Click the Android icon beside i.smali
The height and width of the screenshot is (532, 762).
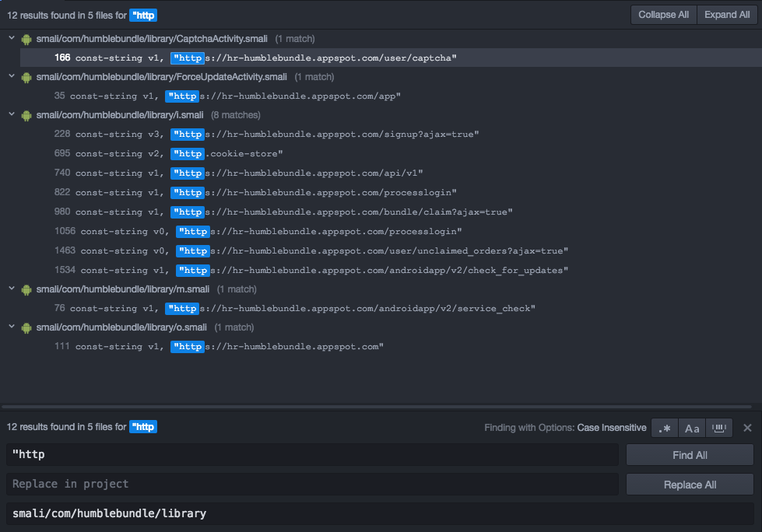[x=26, y=114]
